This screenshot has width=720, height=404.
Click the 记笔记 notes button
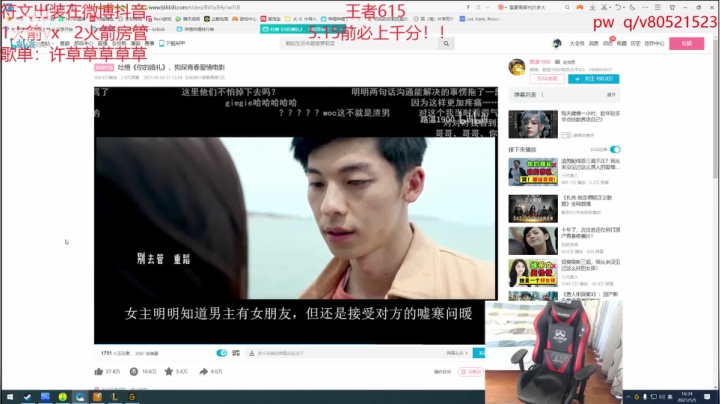pos(471,371)
